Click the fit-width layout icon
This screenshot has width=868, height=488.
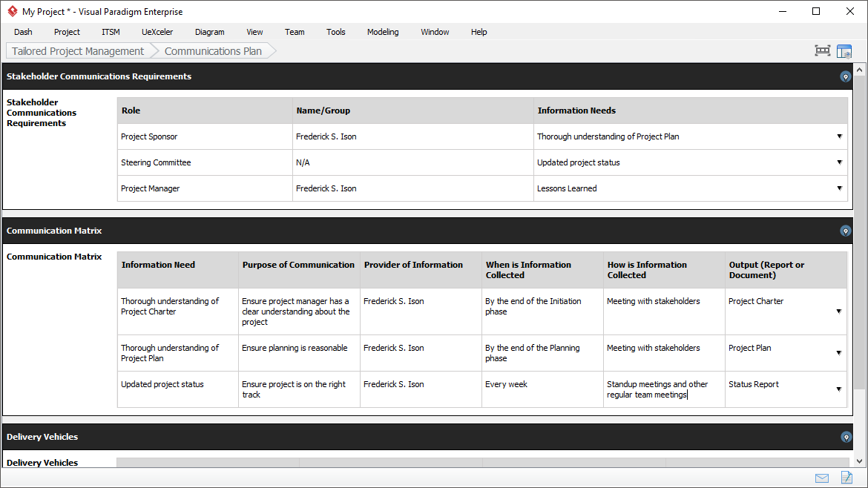823,51
